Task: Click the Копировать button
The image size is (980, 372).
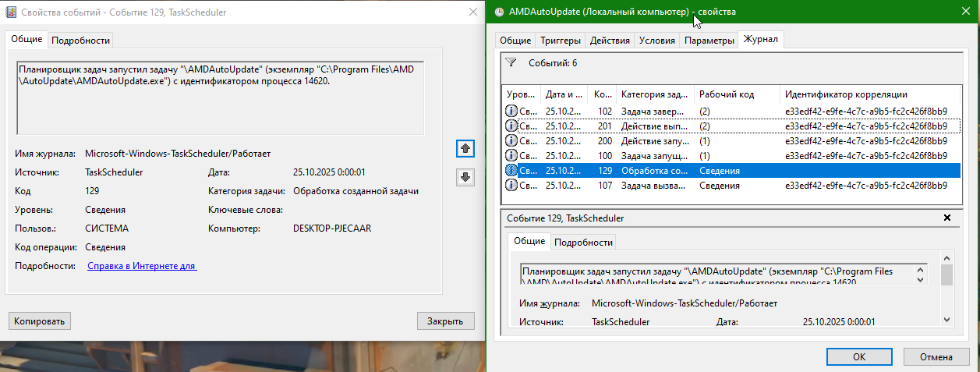Action: tap(40, 321)
